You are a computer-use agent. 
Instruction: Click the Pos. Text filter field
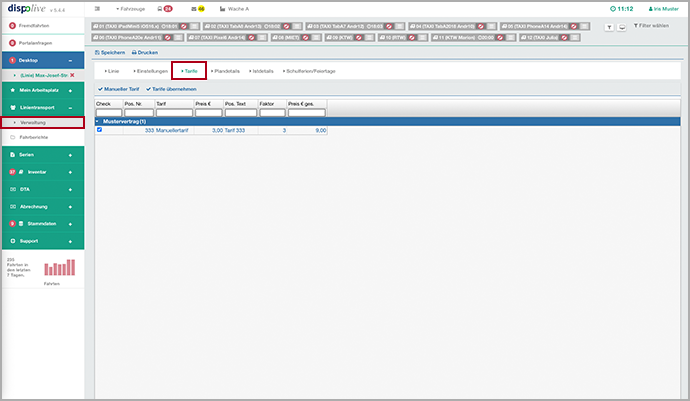[x=241, y=113]
